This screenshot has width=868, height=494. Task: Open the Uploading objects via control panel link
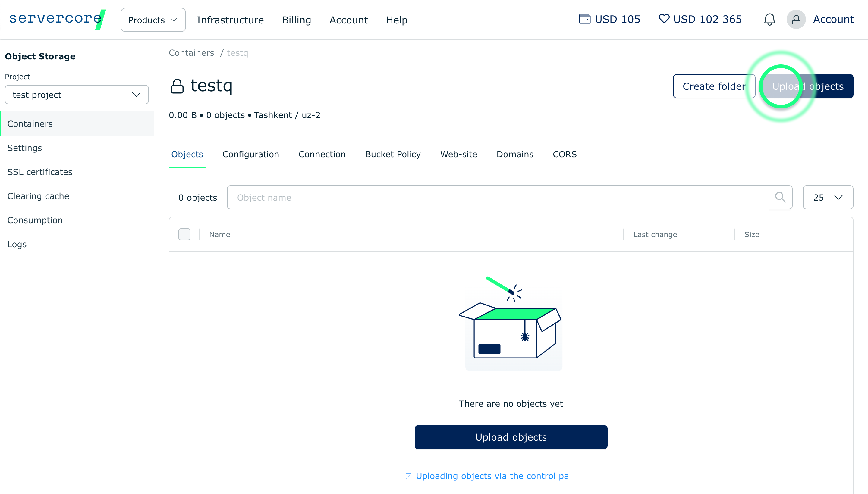click(x=491, y=476)
